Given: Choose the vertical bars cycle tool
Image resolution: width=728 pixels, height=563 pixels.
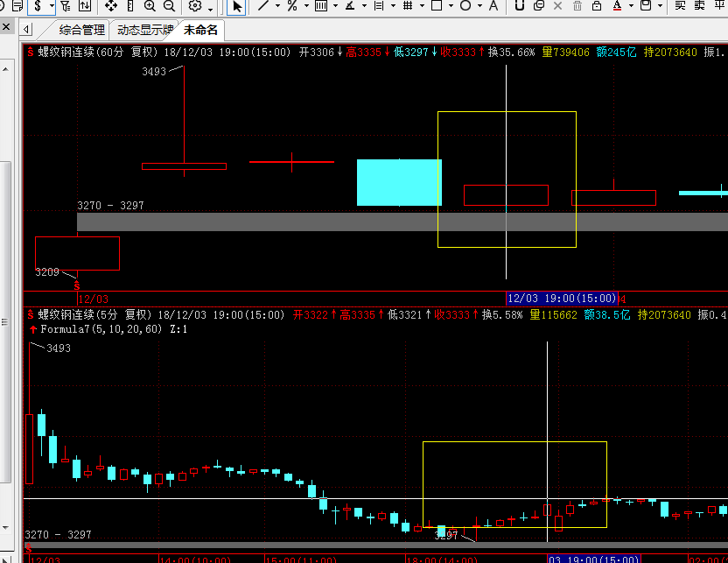Looking at the screenshot, I should [321, 5].
